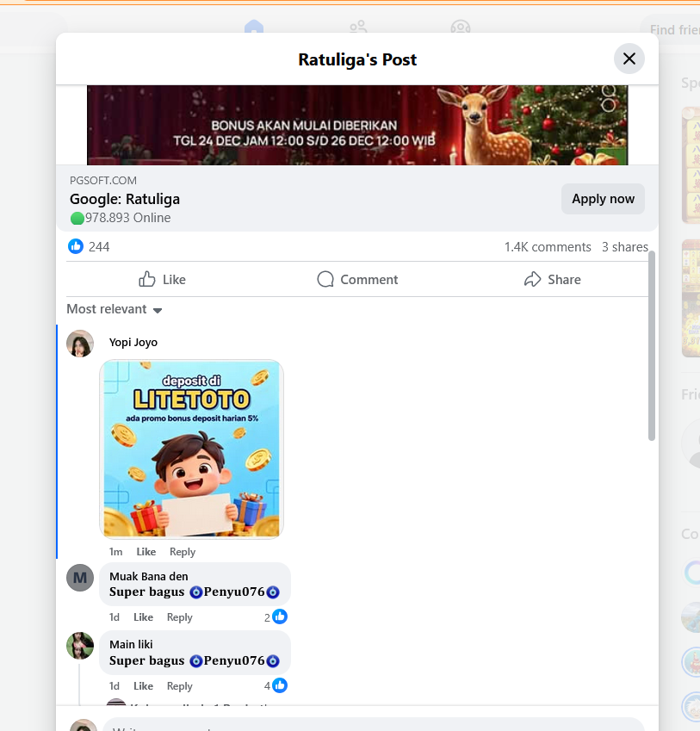Click the comments scrollbar in the dialog
Viewport: 700px width, 731px height.
pyautogui.click(x=652, y=345)
